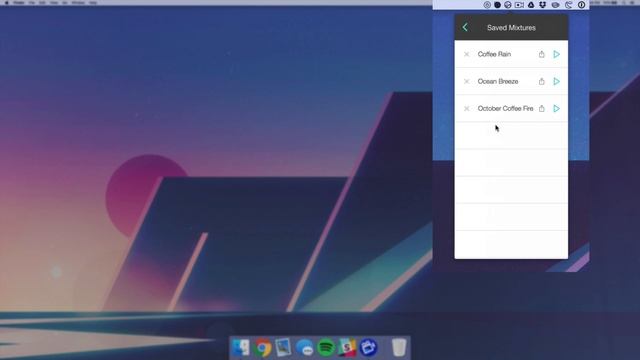Image resolution: width=640 pixels, height=360 pixels.
Task: Open the Help menu
Action: pyautogui.click(x=93, y=3)
